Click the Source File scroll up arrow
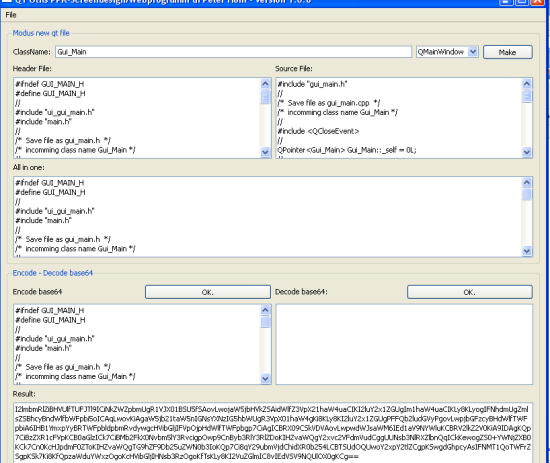 [526, 83]
